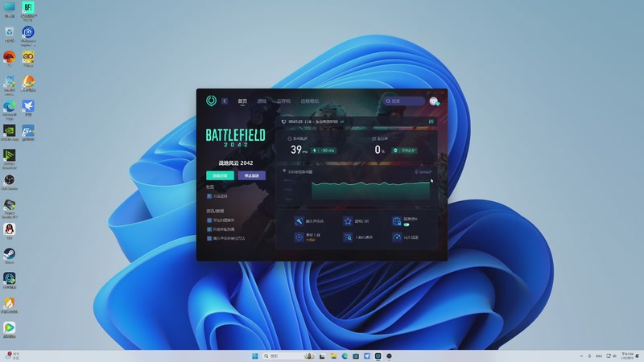
Task: Open This PC monitor desktop icon
Action: (9, 10)
